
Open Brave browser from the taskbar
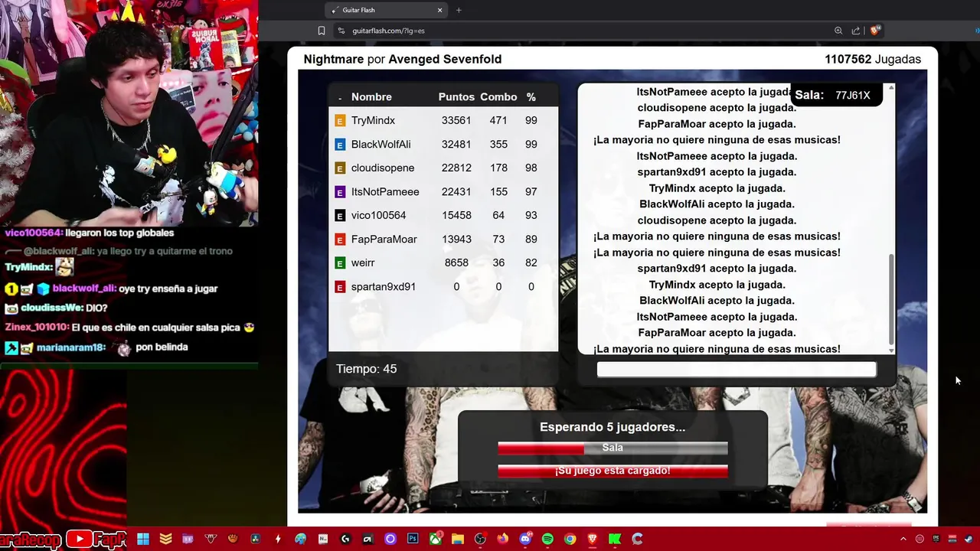click(592, 539)
